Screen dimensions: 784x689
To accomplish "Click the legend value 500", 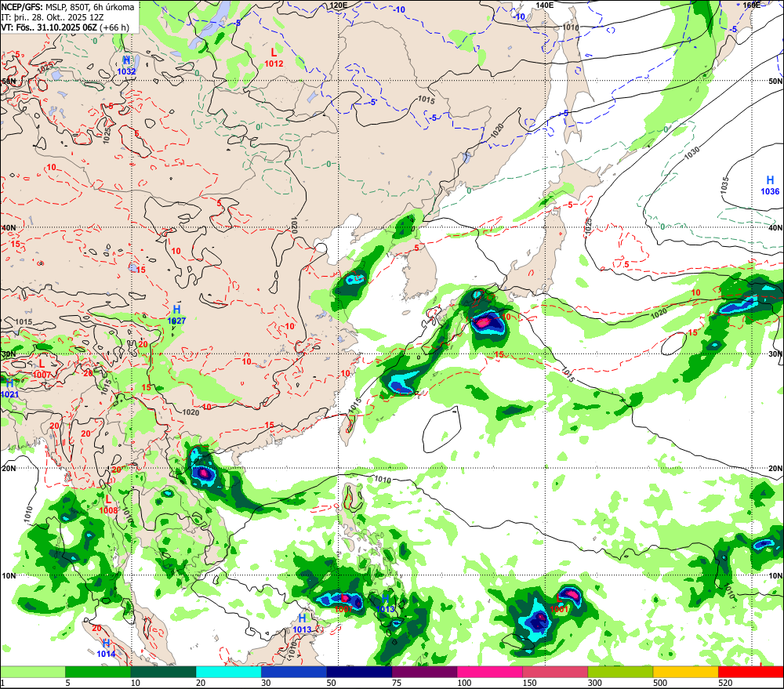I will point(660,683).
